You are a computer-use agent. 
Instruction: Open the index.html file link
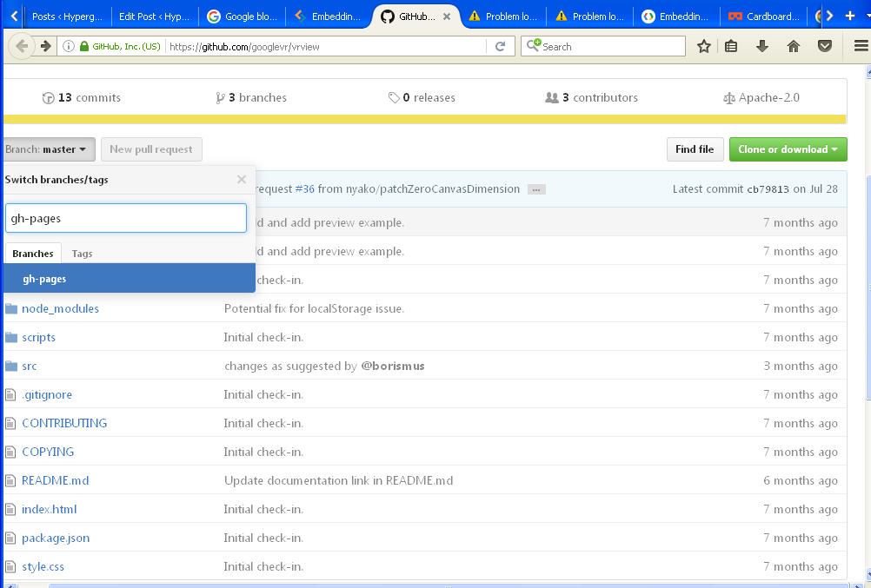(50, 509)
